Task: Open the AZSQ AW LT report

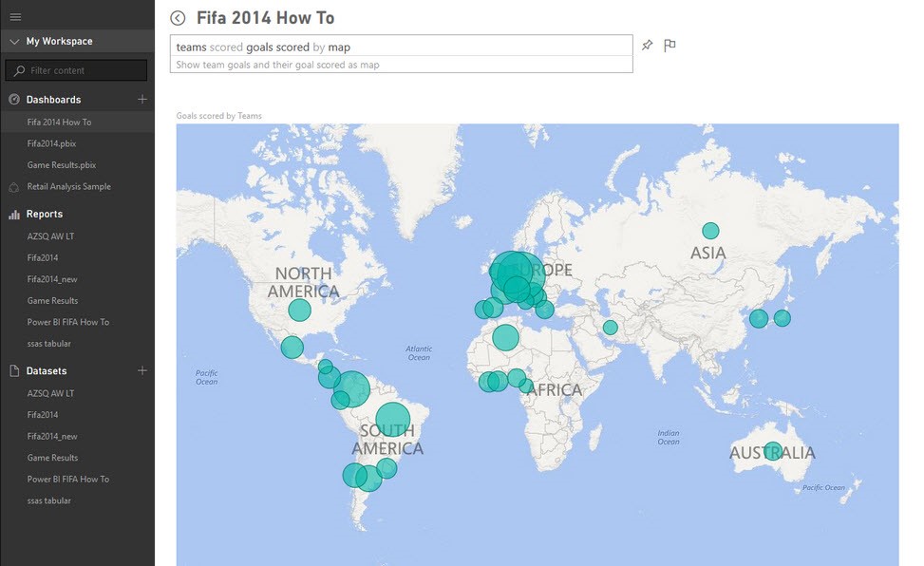Action: click(x=50, y=236)
